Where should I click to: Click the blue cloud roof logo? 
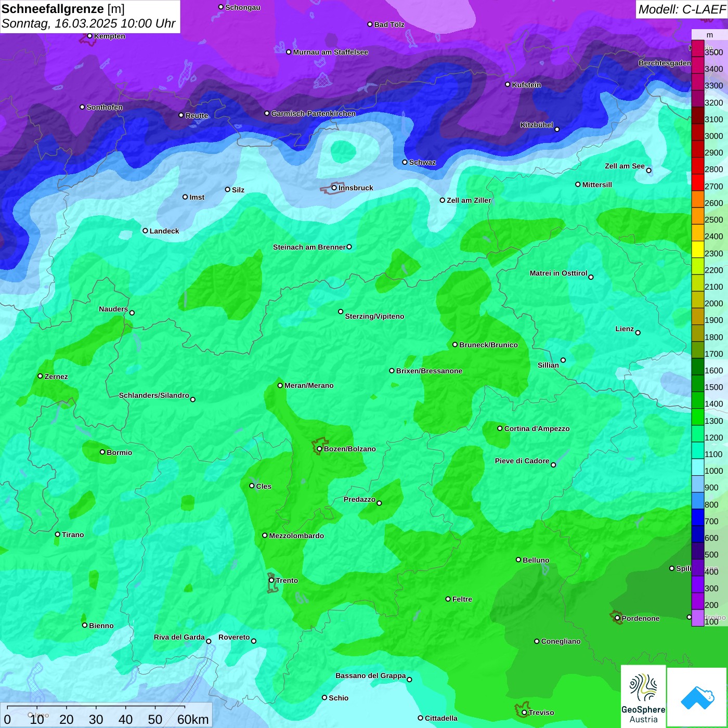click(x=697, y=697)
